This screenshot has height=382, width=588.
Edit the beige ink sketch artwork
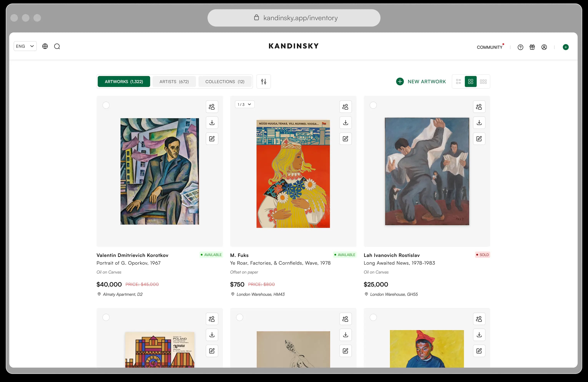(346, 351)
